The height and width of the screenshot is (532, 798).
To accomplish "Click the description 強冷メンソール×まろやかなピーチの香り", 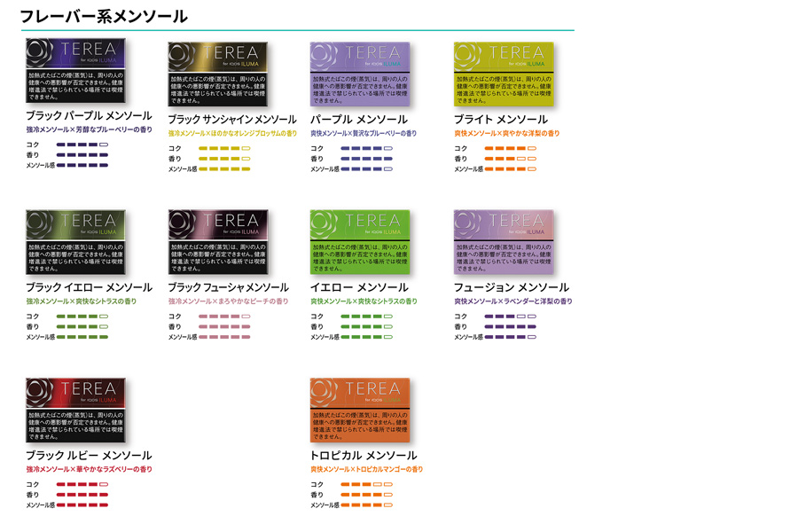I will [229, 301].
